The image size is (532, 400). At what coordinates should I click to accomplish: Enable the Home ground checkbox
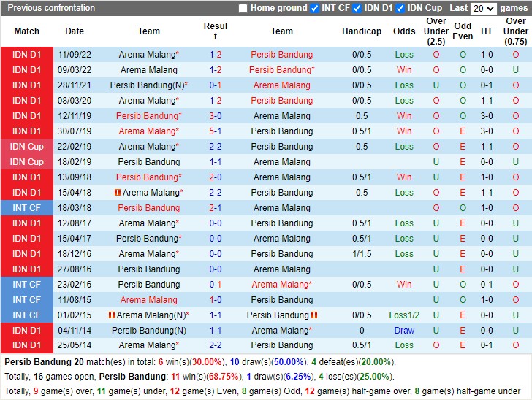243,8
